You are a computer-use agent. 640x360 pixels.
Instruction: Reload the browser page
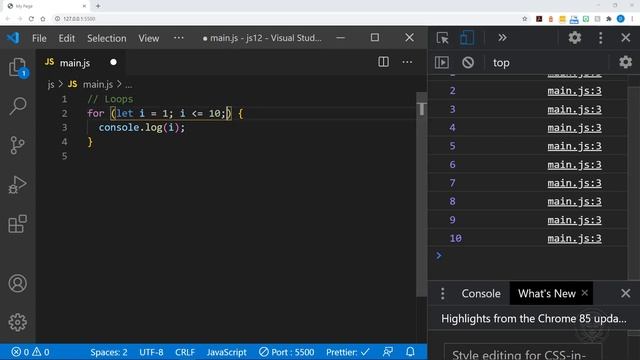coord(31,19)
